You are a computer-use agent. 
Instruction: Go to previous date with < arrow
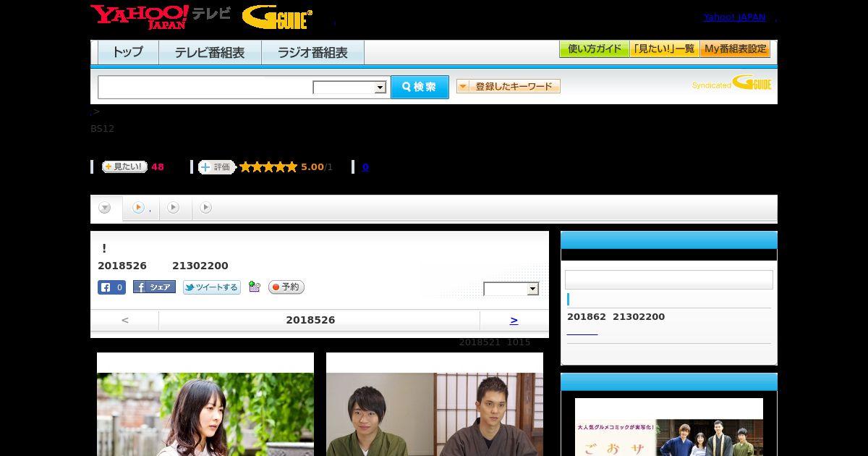[125, 320]
